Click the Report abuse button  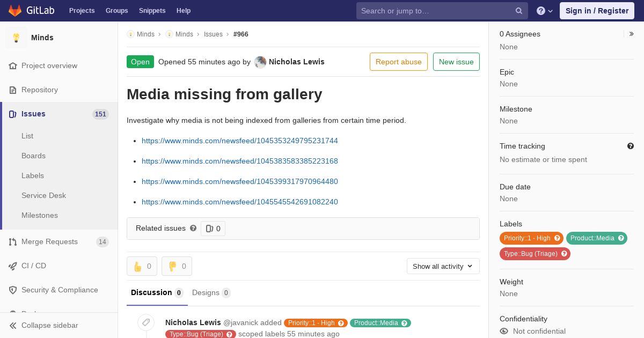(x=399, y=62)
